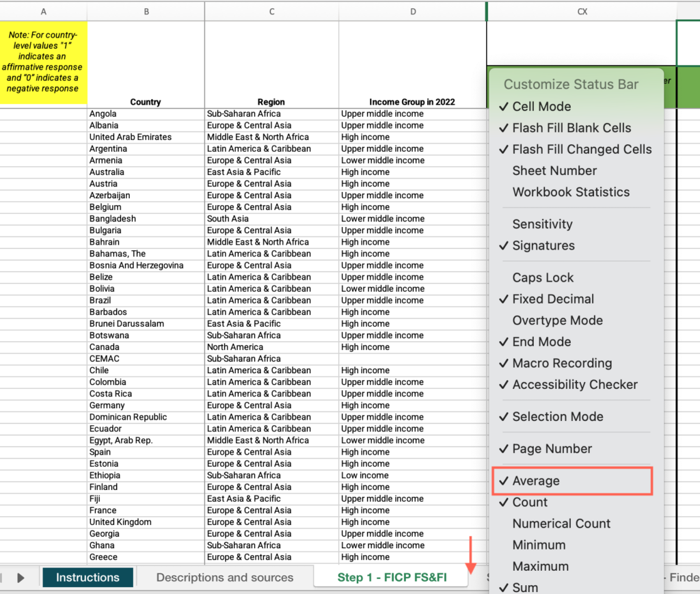Select the Ethiopia cell
The height and width of the screenshot is (594, 700).
[146, 475]
